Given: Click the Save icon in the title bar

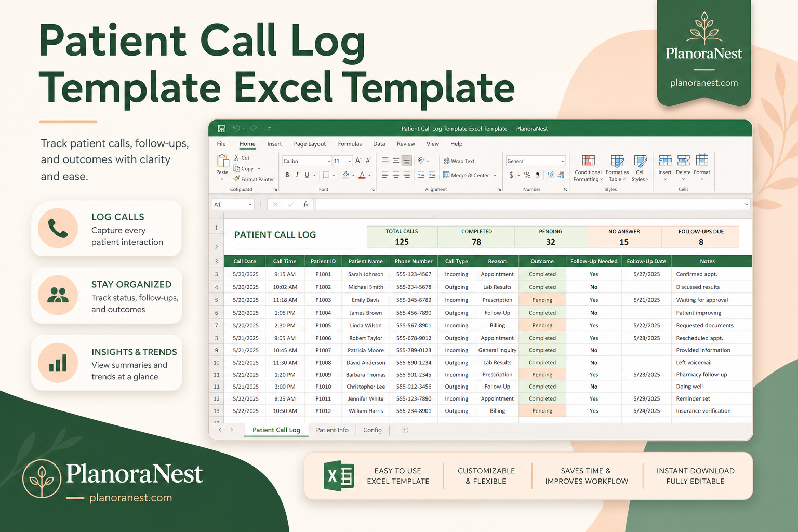Looking at the screenshot, I should [222, 128].
